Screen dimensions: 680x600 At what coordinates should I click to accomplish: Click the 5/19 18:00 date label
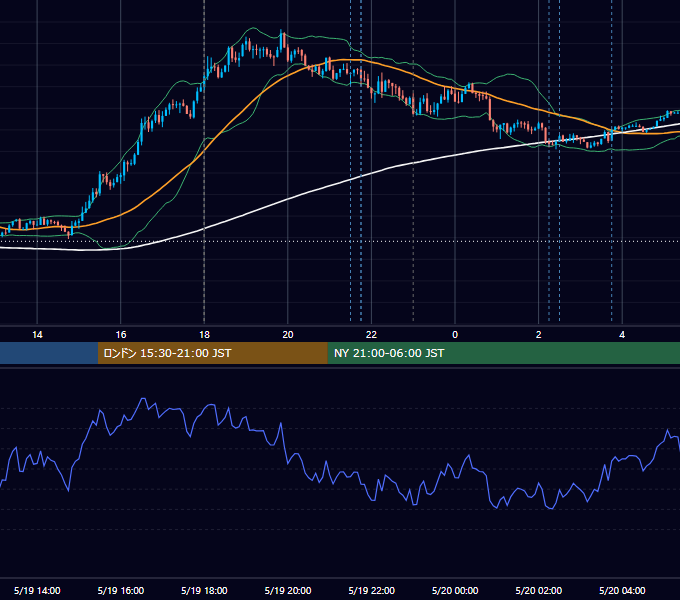(204, 590)
